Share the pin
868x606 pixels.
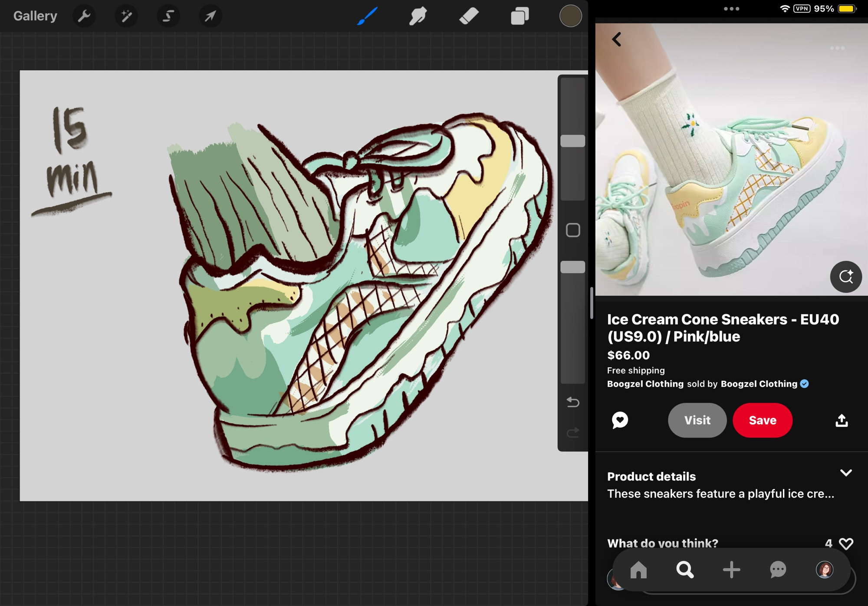842,420
